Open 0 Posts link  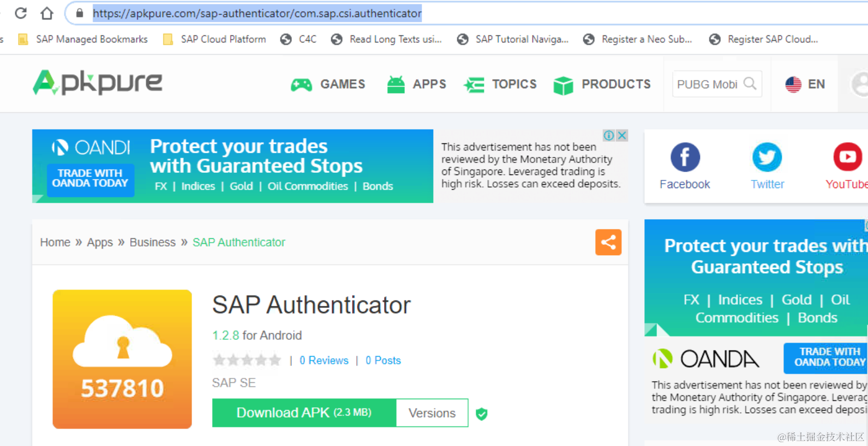(383, 360)
